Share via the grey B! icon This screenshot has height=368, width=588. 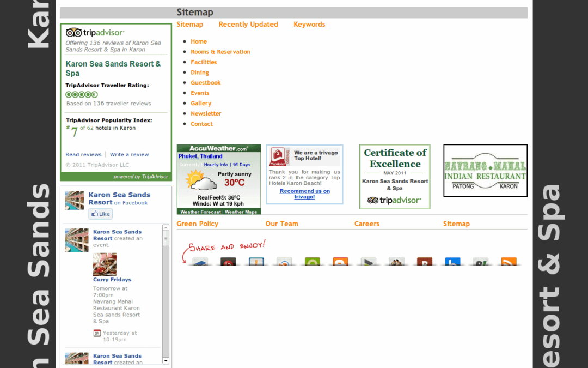pyautogui.click(x=481, y=262)
